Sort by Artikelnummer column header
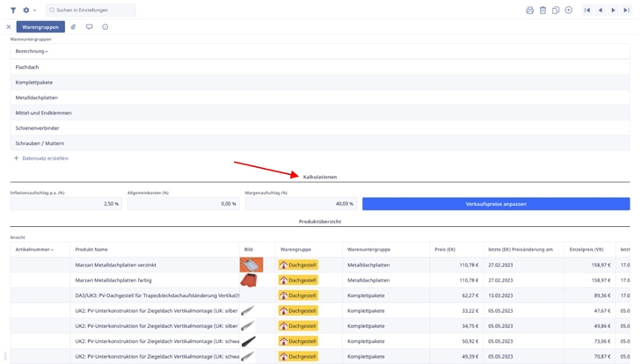The image size is (641, 364). click(x=34, y=250)
